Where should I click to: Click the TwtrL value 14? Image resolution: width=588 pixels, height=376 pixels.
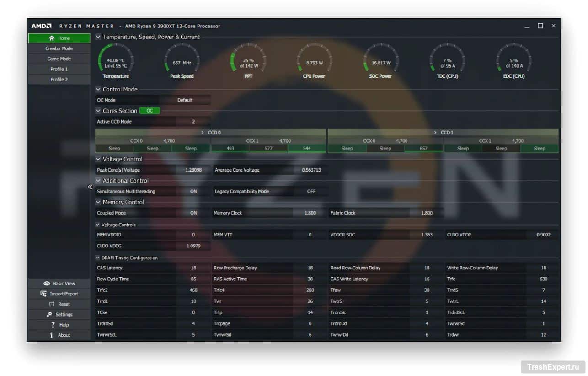tap(543, 301)
